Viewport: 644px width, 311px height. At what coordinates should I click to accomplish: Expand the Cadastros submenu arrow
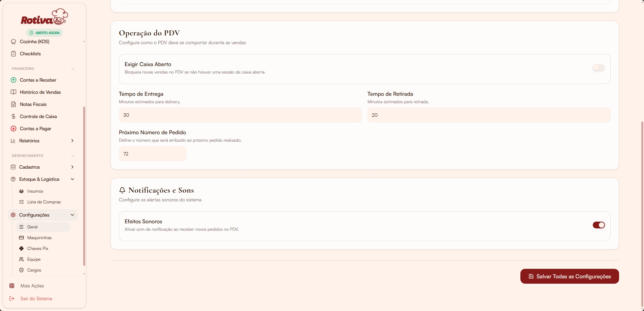[x=72, y=167]
